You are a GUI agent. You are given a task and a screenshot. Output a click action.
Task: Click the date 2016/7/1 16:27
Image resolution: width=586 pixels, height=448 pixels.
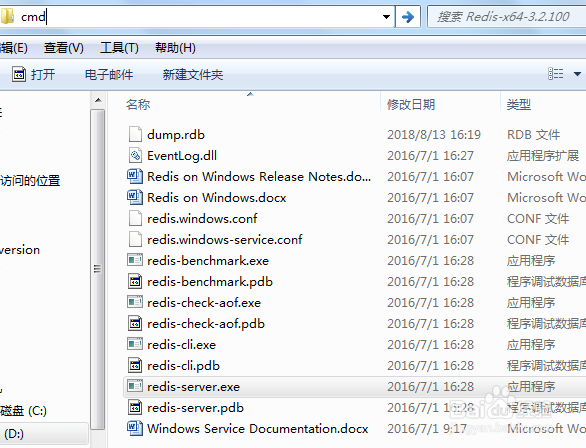(430, 155)
